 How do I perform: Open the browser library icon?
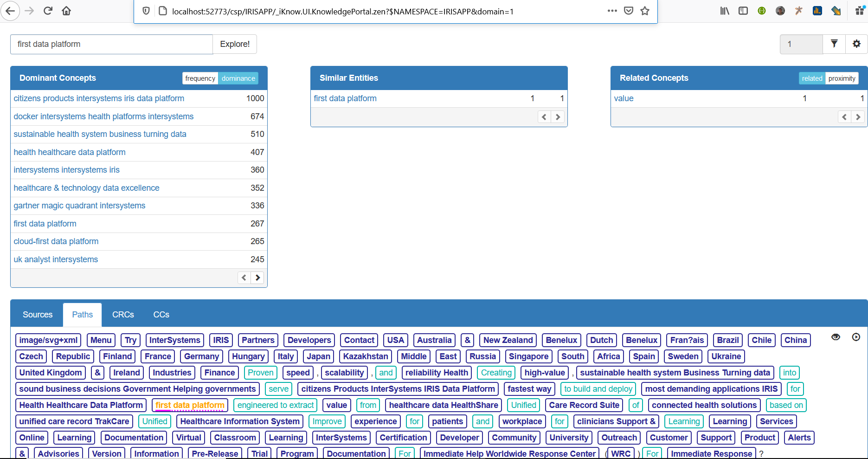(725, 11)
